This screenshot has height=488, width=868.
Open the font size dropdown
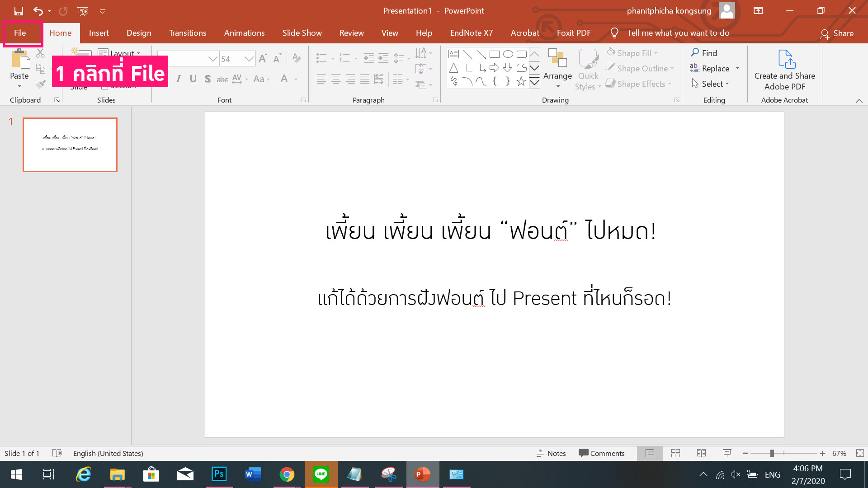point(250,59)
